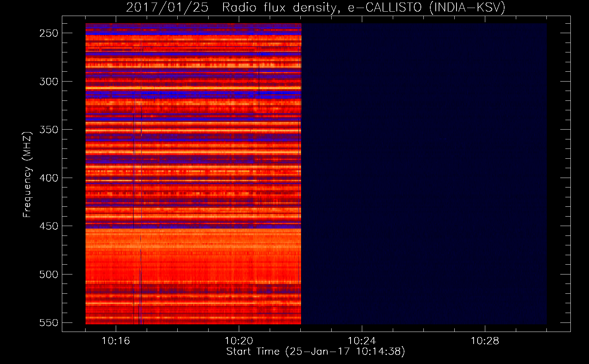Screen dimensions: 589x364
Task: Click the 10:28 time tick label
Action: click(485, 341)
